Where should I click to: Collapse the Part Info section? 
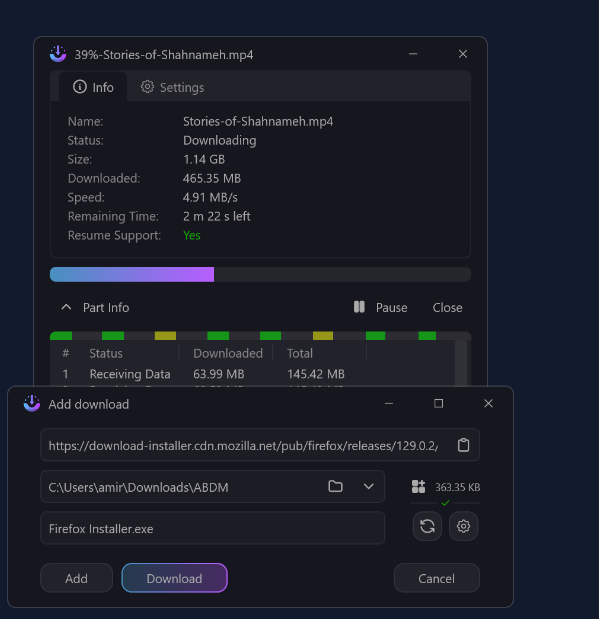pos(95,308)
